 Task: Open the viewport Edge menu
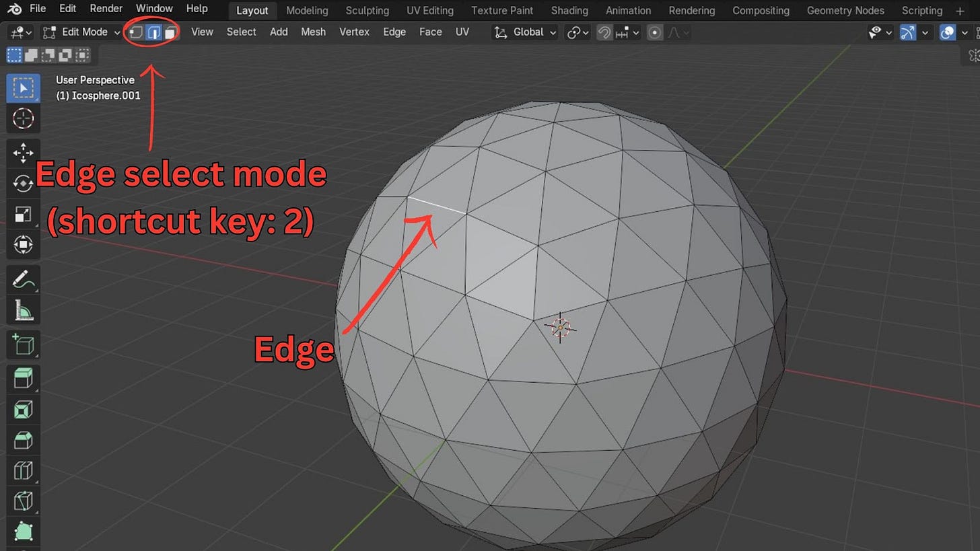click(x=394, y=32)
